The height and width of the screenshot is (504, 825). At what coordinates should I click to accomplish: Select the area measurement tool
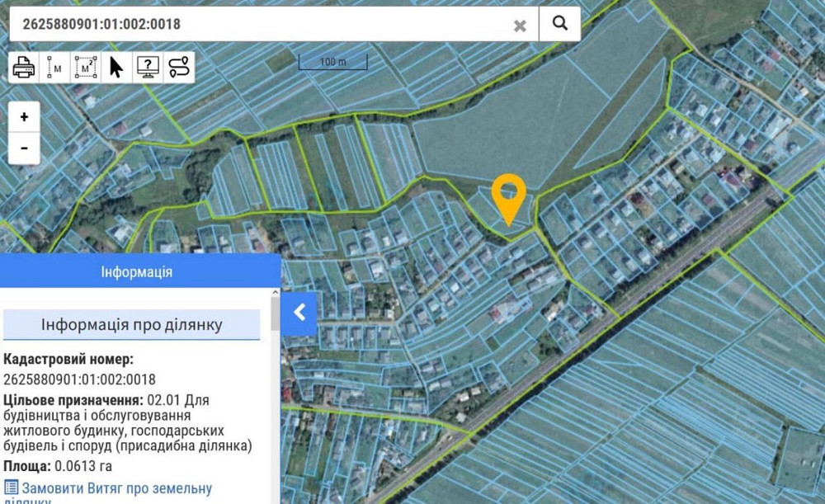86,68
